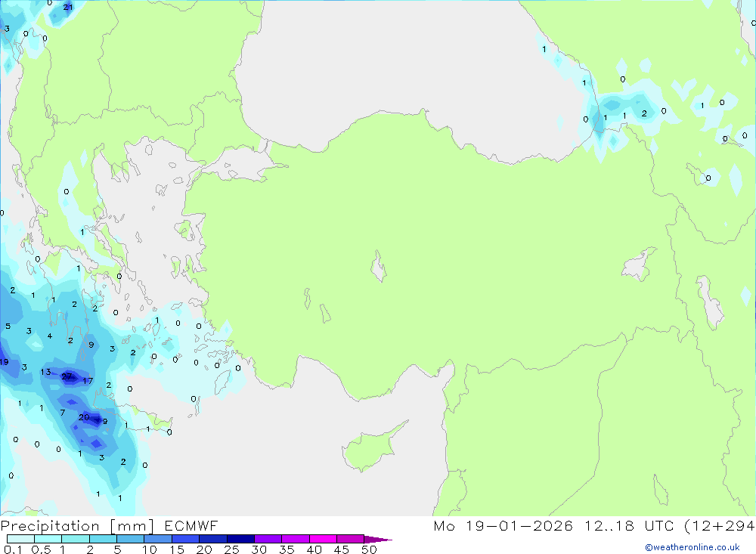Click the "(12+294" forecast offset text
Viewport: 756px width, 554px height.
point(720,526)
